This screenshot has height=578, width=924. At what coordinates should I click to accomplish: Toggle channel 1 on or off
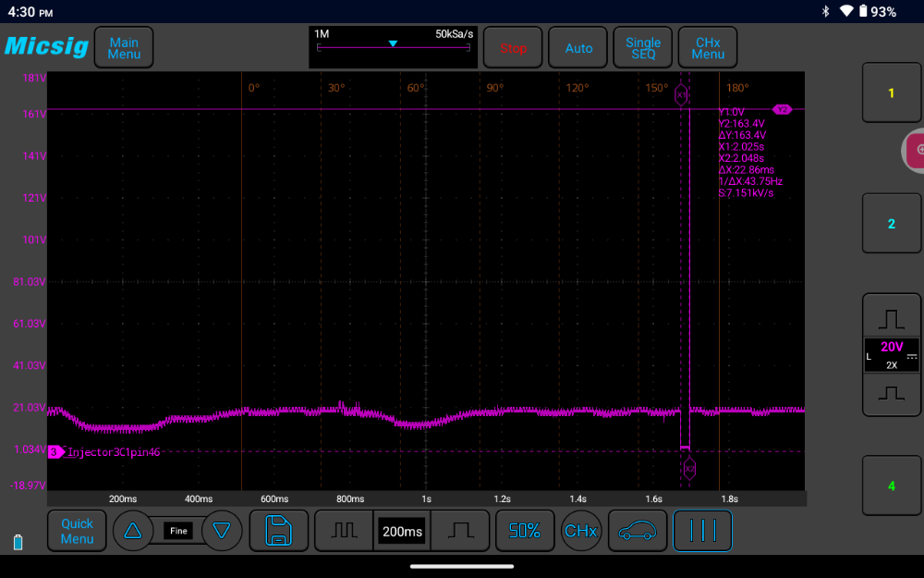(x=891, y=92)
